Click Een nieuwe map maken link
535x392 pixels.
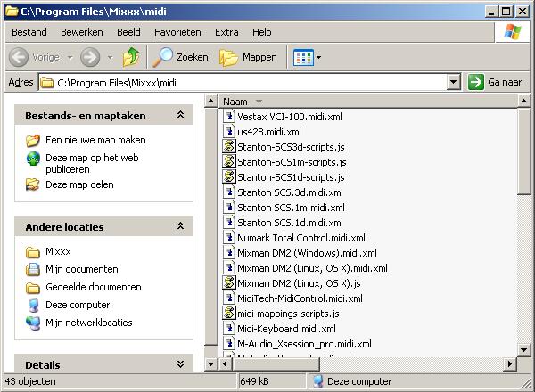point(95,140)
